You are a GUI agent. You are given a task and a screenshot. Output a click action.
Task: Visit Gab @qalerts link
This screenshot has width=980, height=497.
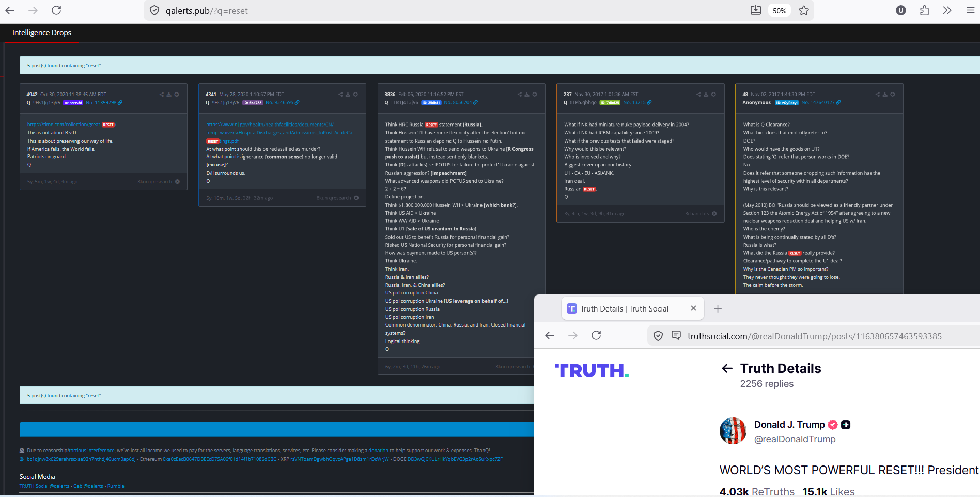point(88,486)
